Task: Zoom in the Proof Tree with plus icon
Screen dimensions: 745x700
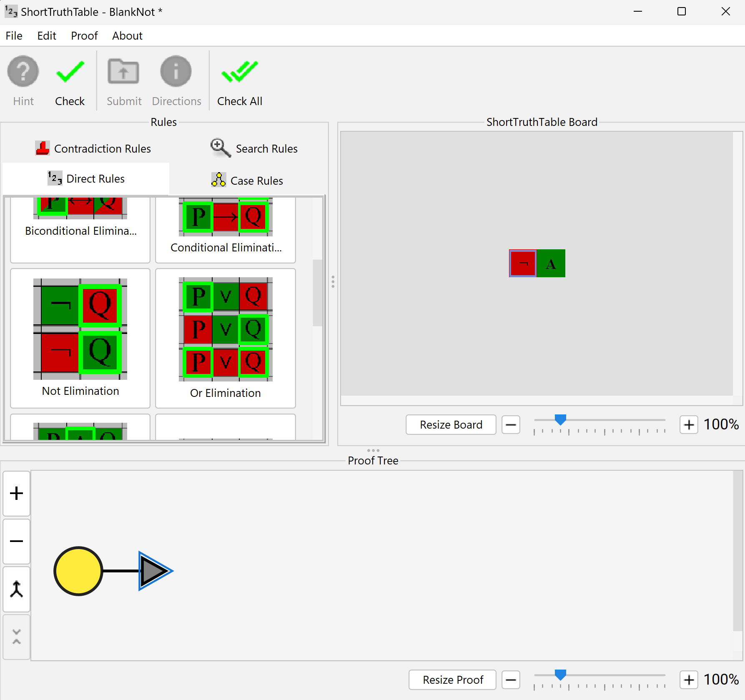Action: tap(16, 493)
